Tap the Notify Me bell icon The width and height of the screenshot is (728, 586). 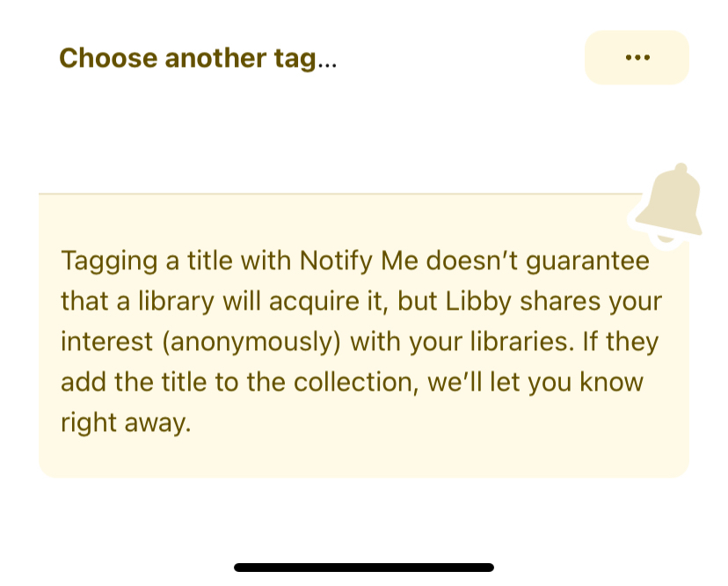click(670, 204)
